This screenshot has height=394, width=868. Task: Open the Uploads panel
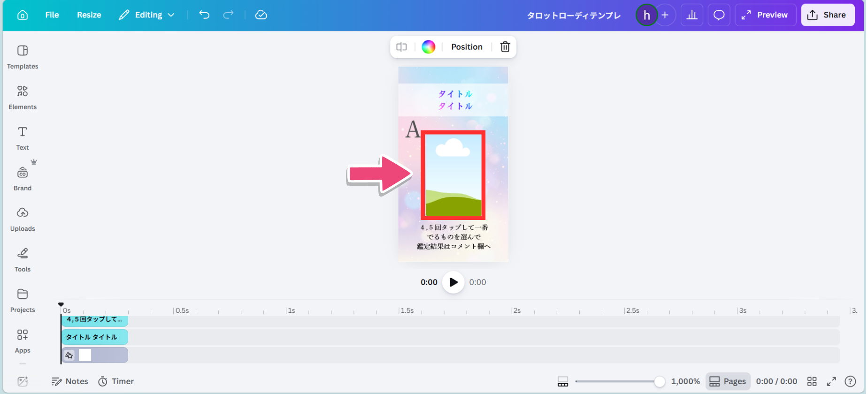pos(23,219)
